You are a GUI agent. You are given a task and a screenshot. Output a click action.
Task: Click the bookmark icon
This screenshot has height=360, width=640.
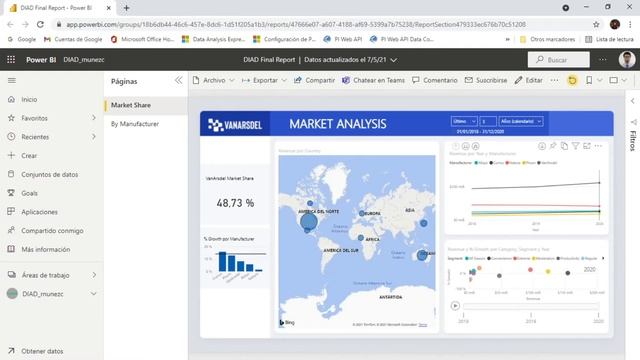tap(589, 80)
